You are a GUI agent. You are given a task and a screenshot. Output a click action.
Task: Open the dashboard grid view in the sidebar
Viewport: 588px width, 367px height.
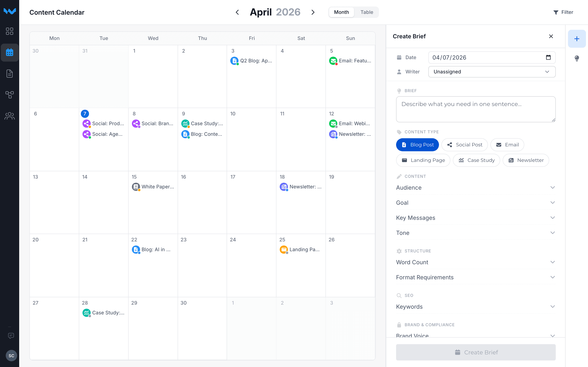click(x=10, y=31)
